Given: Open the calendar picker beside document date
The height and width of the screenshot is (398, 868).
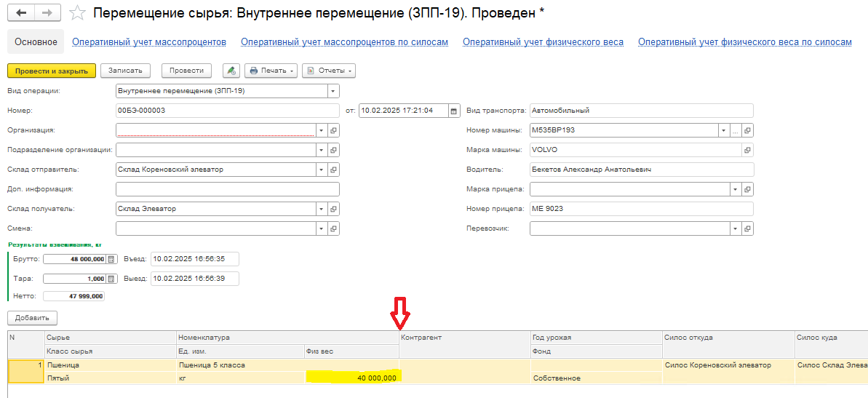Looking at the screenshot, I should click(454, 111).
